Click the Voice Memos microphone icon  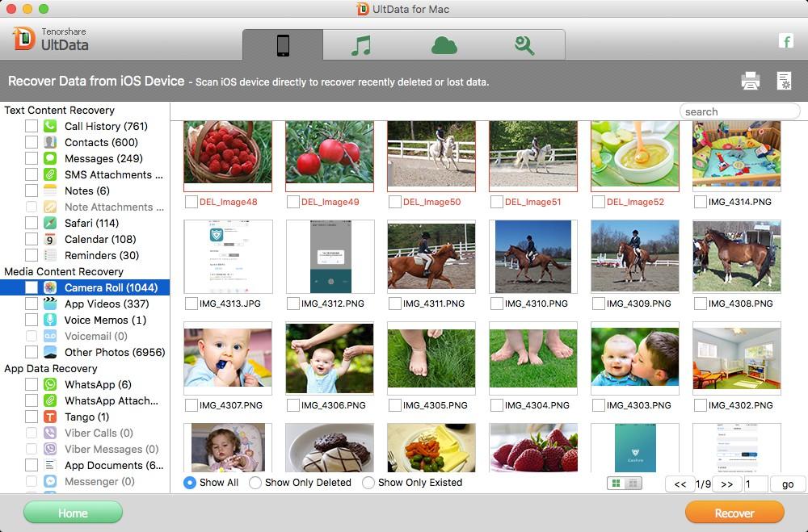click(50, 320)
